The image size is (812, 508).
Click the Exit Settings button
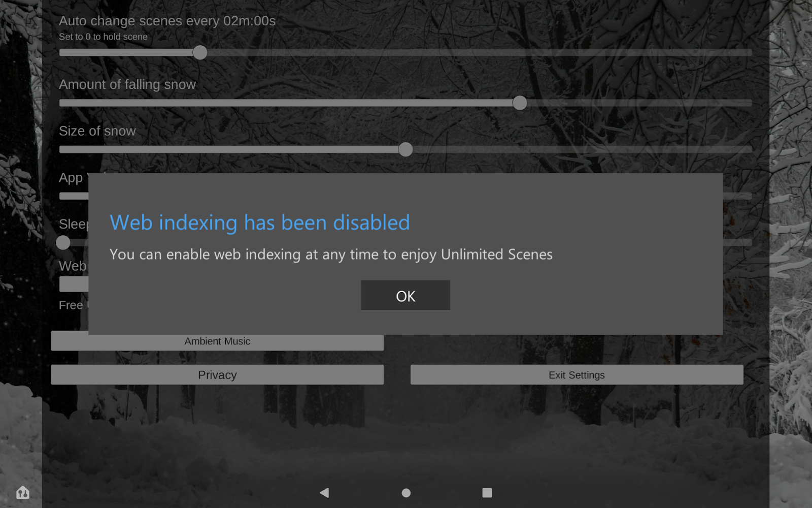577,375
